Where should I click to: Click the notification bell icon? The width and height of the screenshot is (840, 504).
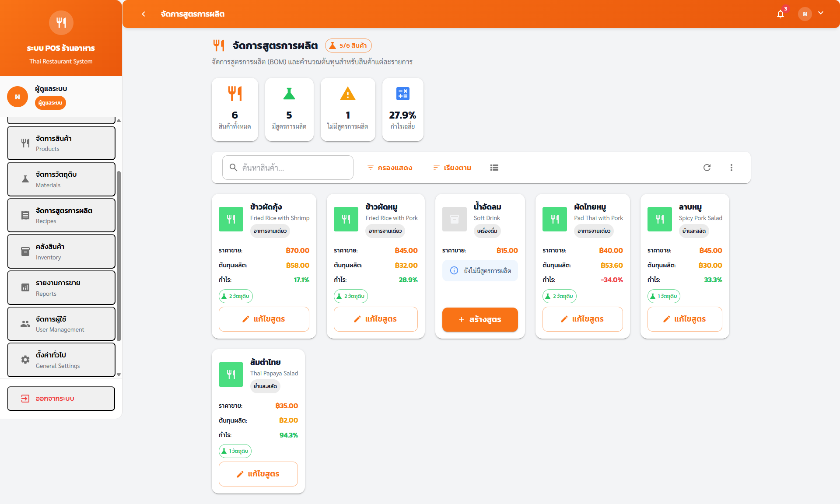(x=780, y=14)
